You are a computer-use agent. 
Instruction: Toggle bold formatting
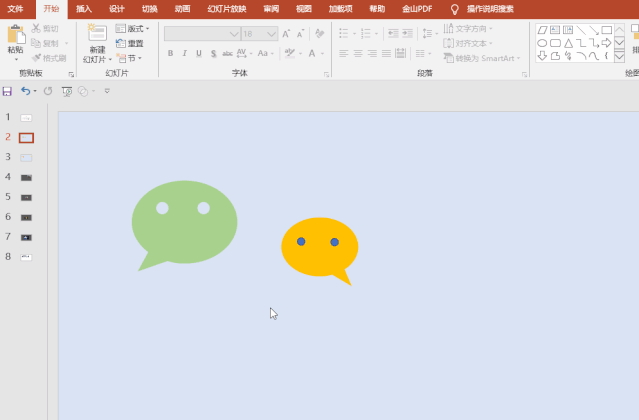click(170, 53)
